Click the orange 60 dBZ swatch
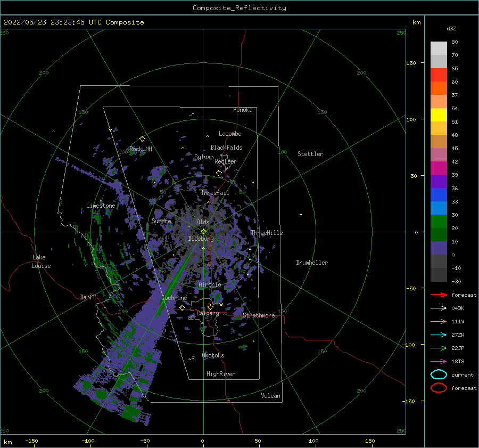The image size is (479, 448). coord(439,88)
